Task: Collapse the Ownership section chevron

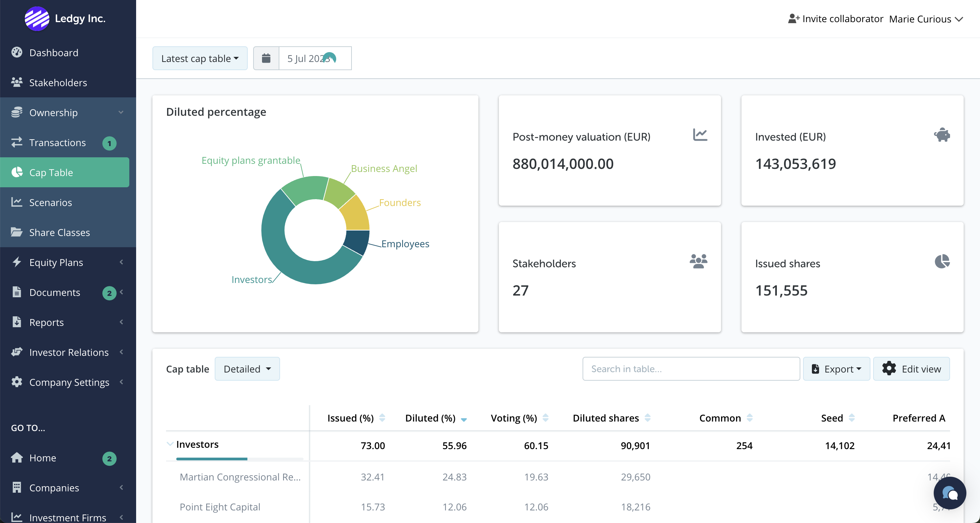Action: click(x=121, y=112)
